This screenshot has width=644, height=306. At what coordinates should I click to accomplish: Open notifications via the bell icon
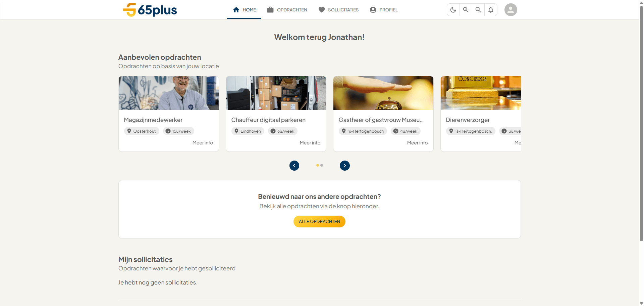coord(491,10)
